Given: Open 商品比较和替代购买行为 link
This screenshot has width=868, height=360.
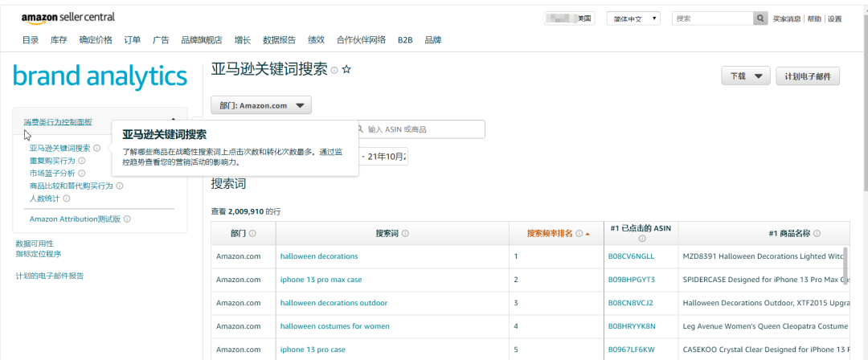Looking at the screenshot, I should (72, 186).
